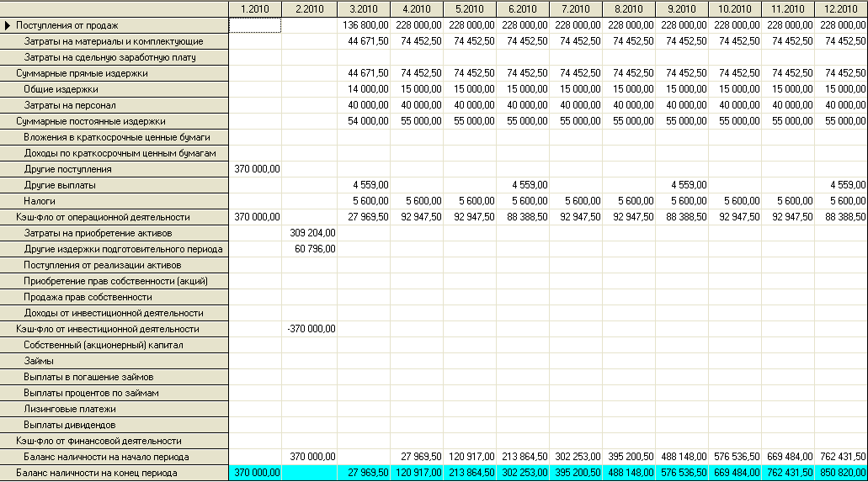Click the Другие поступления row header
This screenshot has width=868, height=482.
[x=114, y=170]
